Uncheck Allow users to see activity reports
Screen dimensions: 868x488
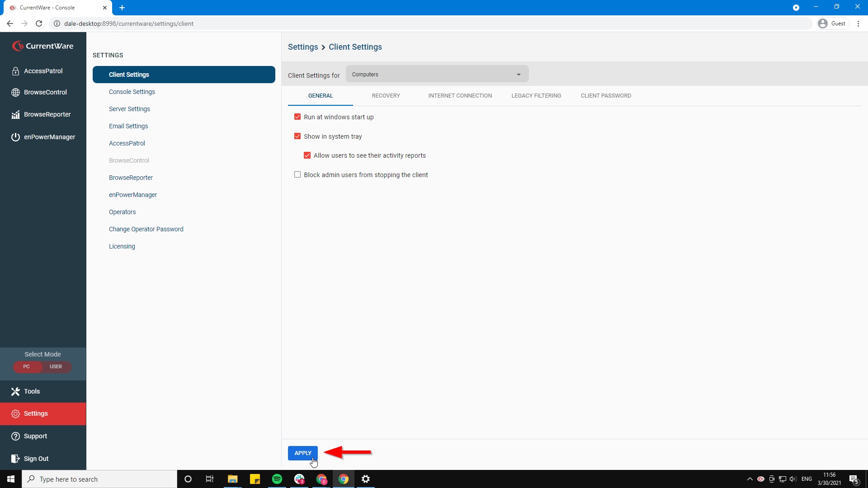pyautogui.click(x=307, y=155)
